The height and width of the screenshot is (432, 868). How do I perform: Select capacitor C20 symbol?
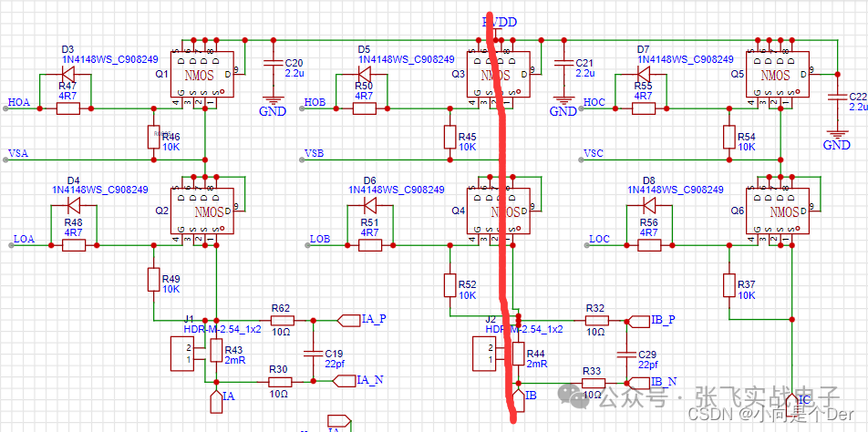pos(273,63)
